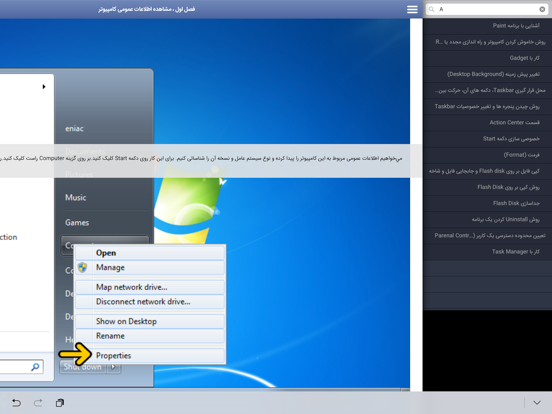Open the Shut down options arrow
Screen dimensions: 552x414
113,367
